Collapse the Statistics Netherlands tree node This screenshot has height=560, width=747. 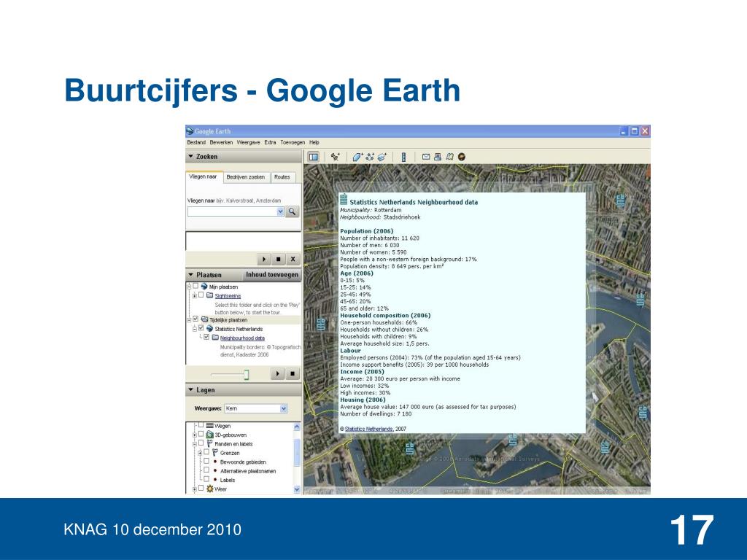coord(195,329)
